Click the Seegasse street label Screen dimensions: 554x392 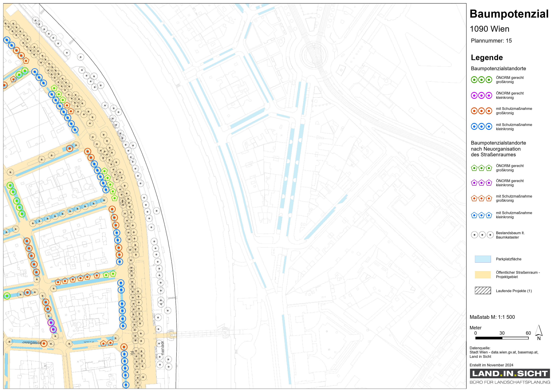coord(32,342)
